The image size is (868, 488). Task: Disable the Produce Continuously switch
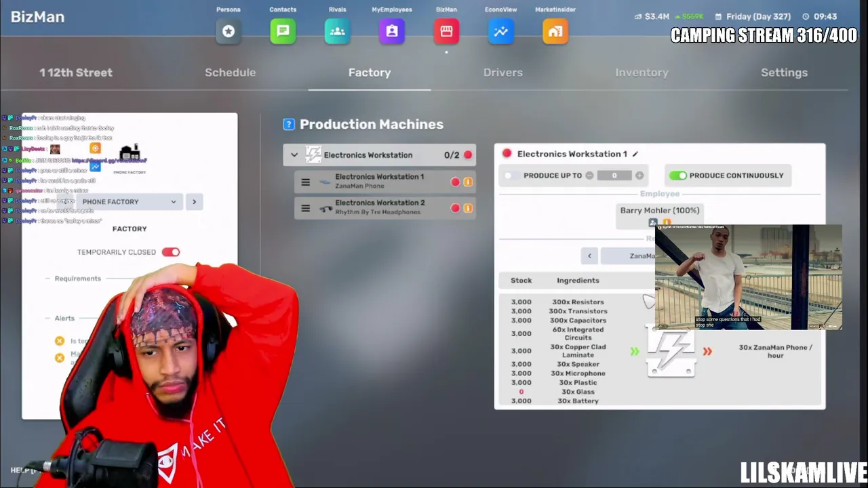[x=677, y=176]
